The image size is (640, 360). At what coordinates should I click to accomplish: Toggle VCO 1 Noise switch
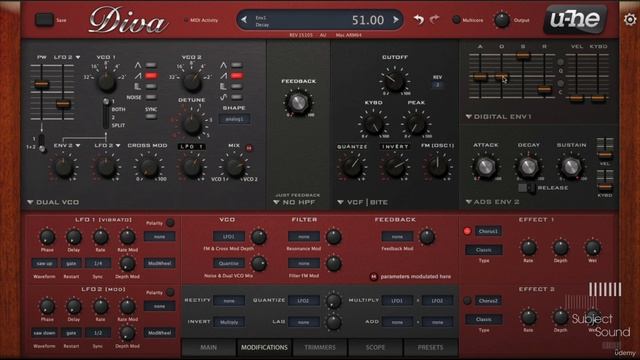coord(151,97)
